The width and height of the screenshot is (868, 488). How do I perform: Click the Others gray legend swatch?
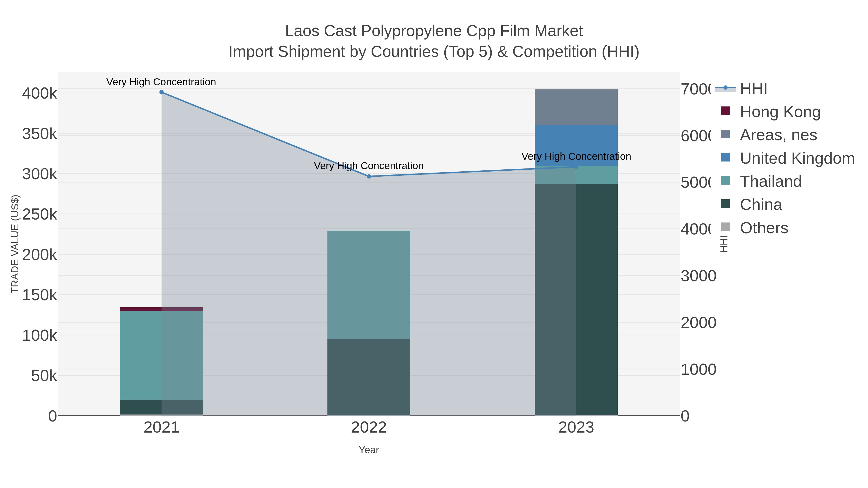(x=726, y=227)
